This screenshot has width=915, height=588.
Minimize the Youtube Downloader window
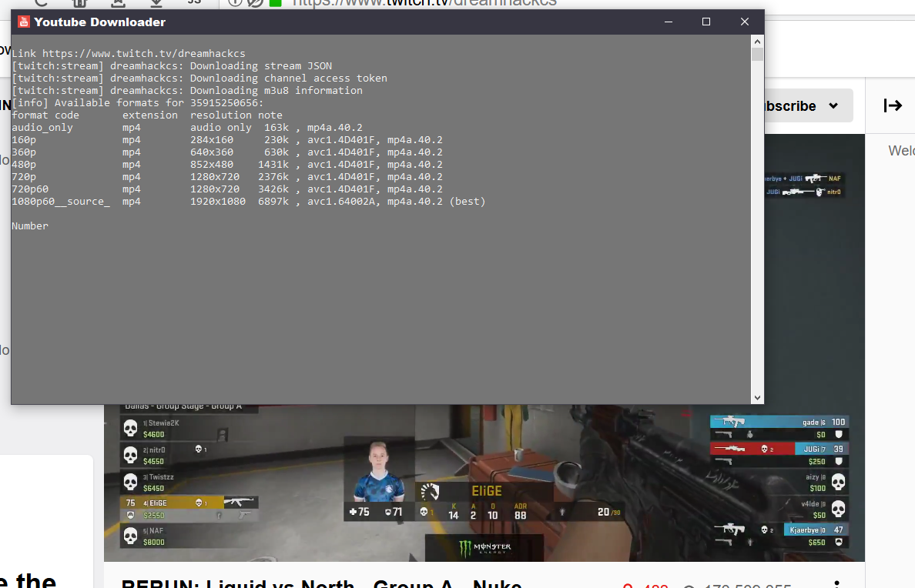point(669,22)
